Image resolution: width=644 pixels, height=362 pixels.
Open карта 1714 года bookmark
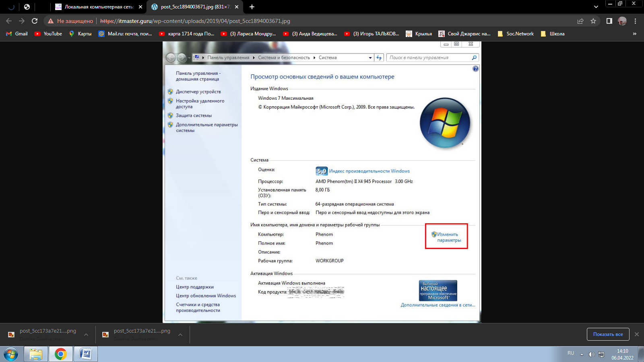[187, 34]
